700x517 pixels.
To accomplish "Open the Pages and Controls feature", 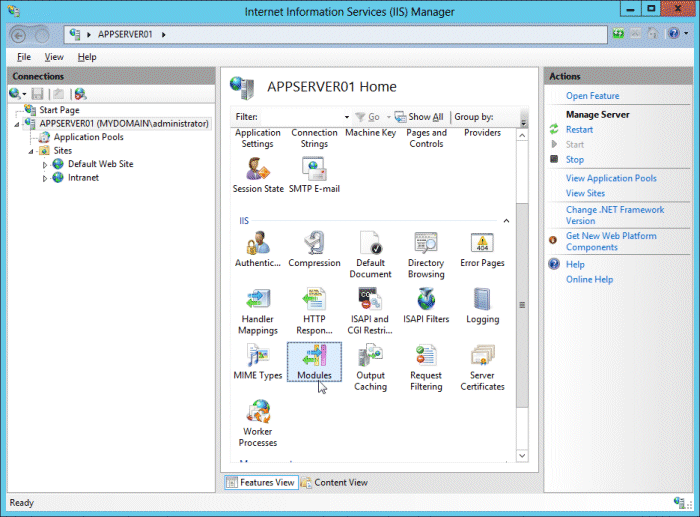I will point(426,138).
